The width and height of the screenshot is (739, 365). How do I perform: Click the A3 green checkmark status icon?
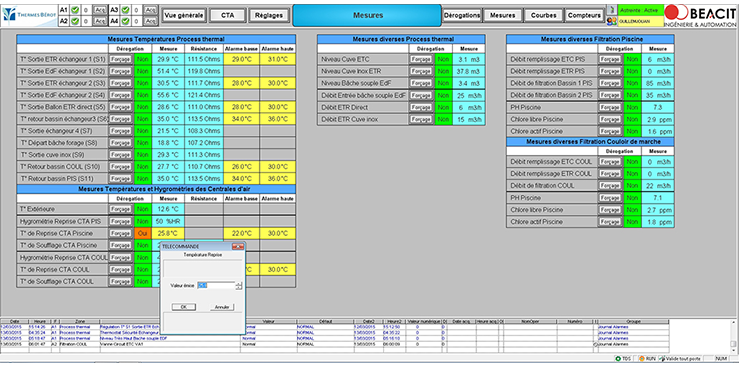pyautogui.click(x=125, y=9)
